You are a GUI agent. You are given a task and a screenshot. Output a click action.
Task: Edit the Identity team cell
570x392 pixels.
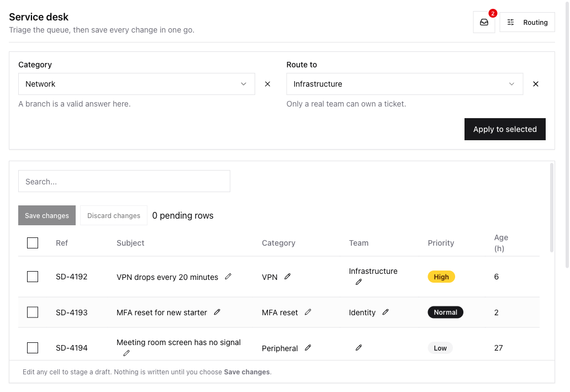[386, 312]
